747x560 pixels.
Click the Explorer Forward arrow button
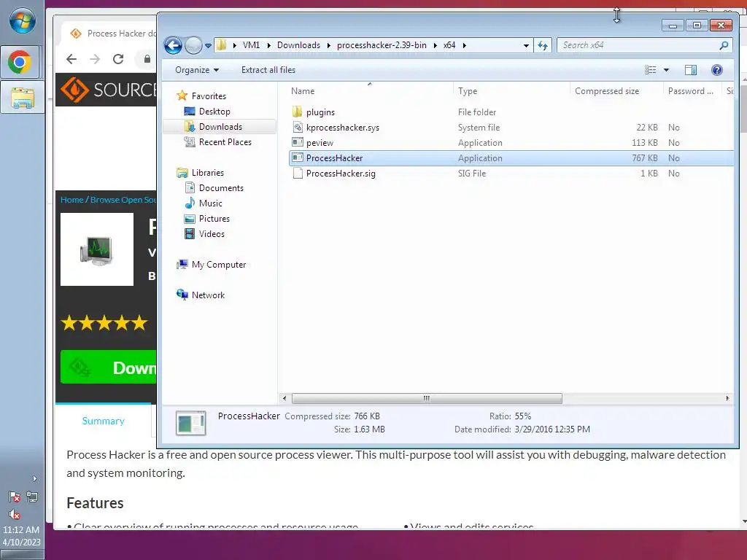click(x=193, y=46)
